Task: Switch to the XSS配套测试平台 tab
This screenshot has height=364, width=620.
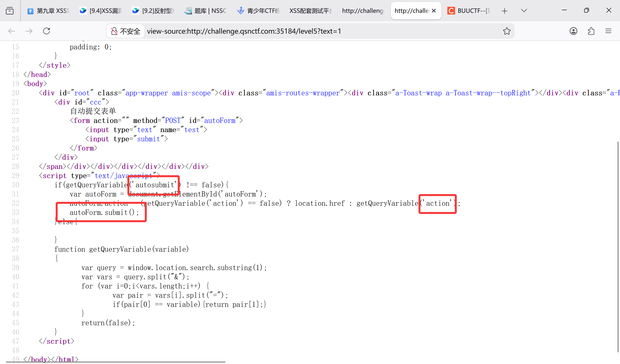Action: (x=310, y=11)
